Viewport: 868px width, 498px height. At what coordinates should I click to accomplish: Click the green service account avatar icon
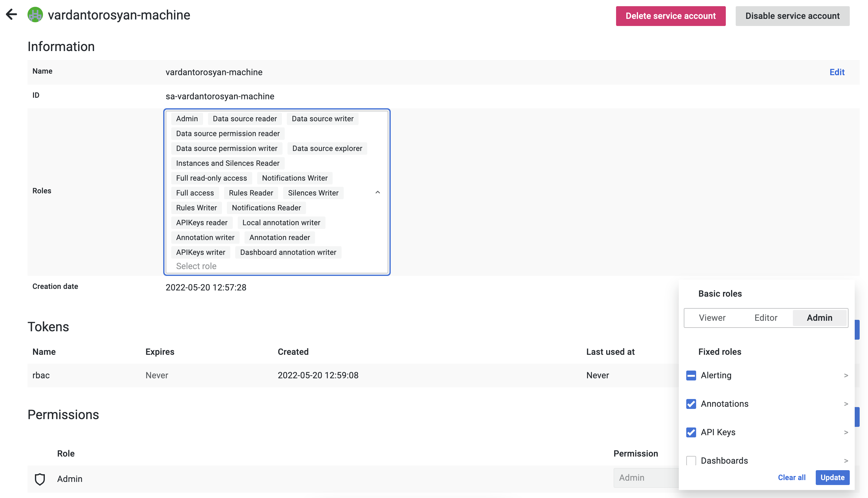pos(35,15)
